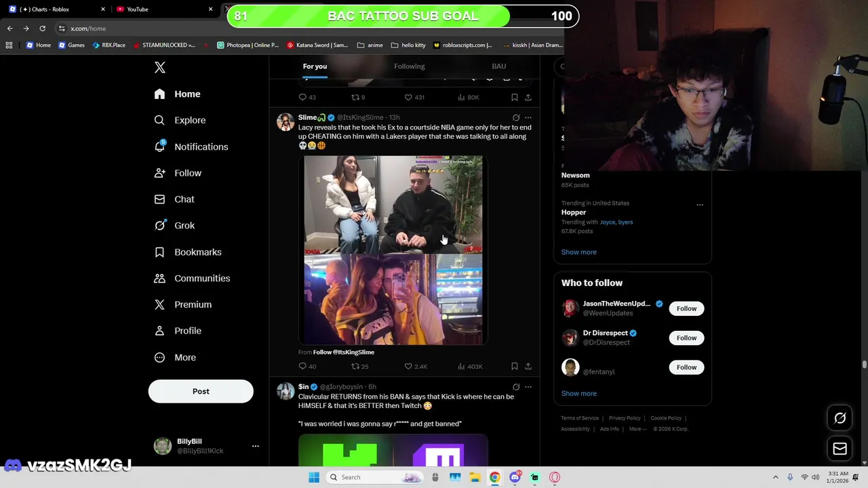Viewport: 868px width, 488px height.
Task: Like the Slime post
Action: click(x=416, y=366)
